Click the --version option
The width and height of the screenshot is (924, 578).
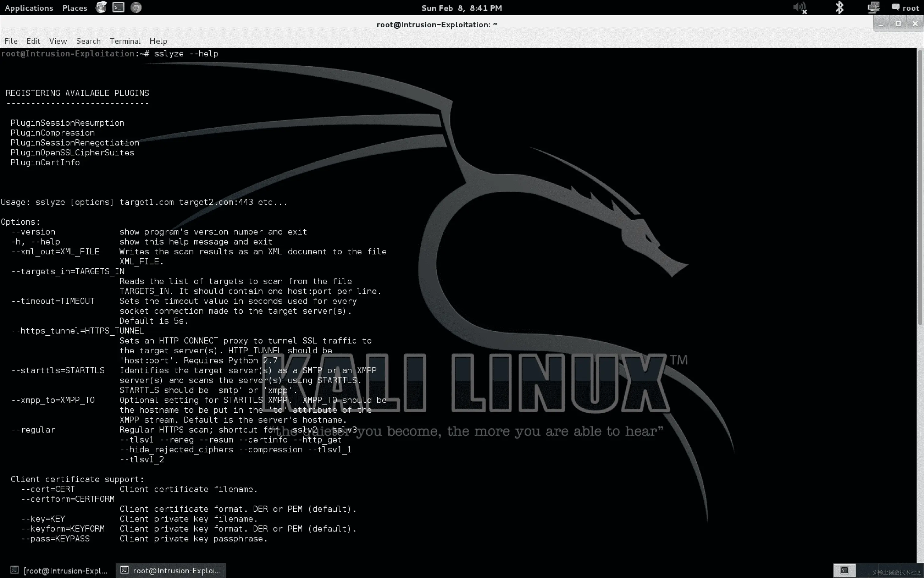[33, 232]
